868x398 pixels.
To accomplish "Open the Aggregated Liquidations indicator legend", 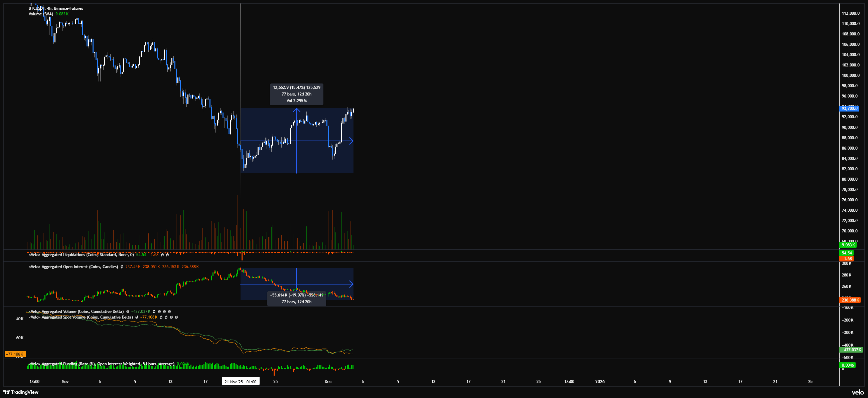I will point(81,254).
